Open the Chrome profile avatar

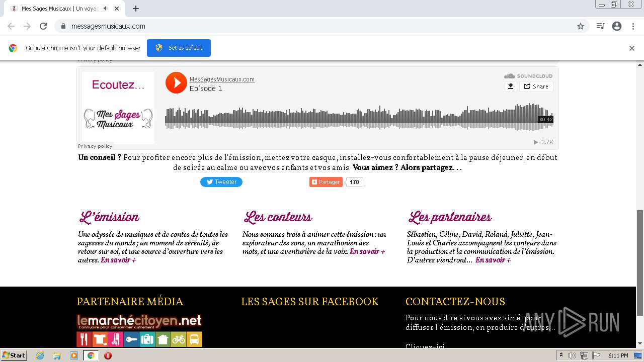617,26
